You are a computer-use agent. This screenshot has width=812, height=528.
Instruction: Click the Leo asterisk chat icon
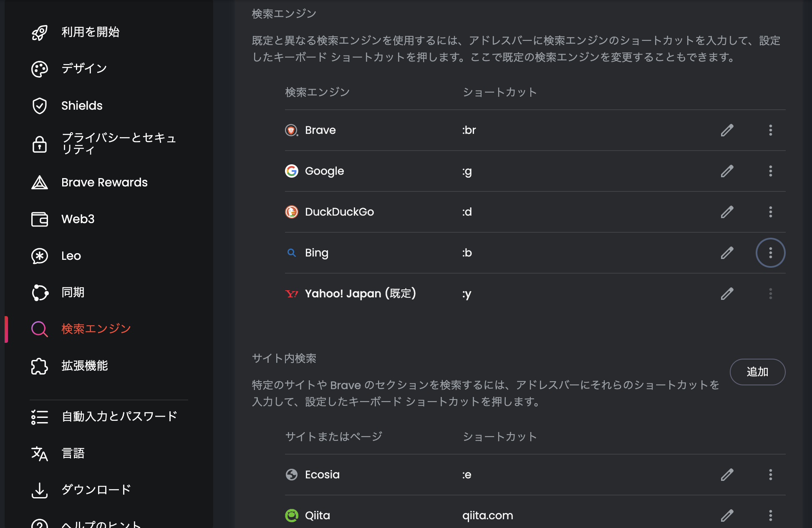pyautogui.click(x=40, y=256)
